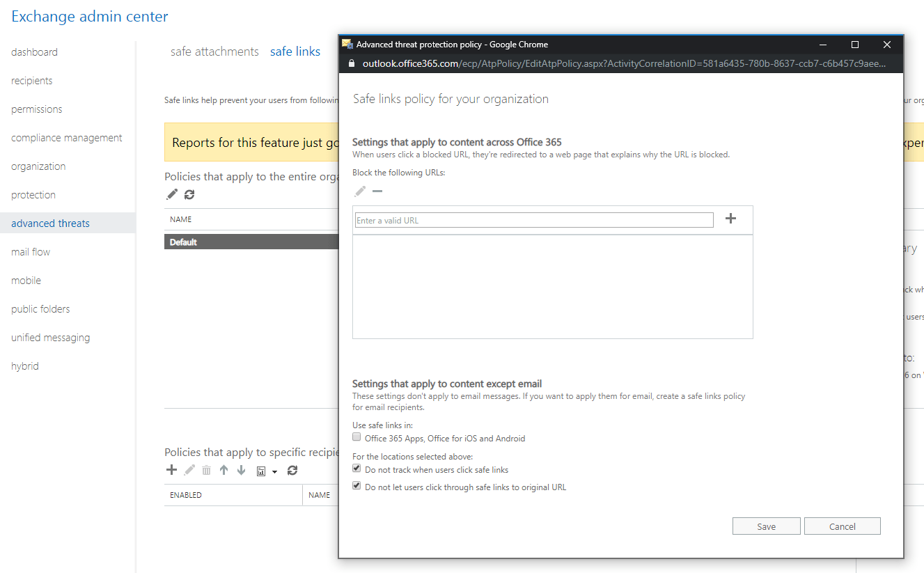The height and width of the screenshot is (573, 924).
Task: Navigate to unified messaging
Action: coord(50,338)
